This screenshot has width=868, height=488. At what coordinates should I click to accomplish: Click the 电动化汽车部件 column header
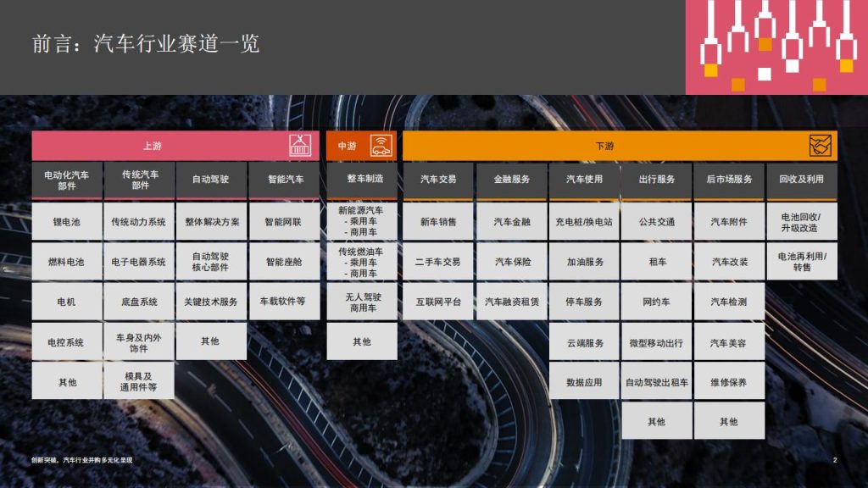point(67,180)
